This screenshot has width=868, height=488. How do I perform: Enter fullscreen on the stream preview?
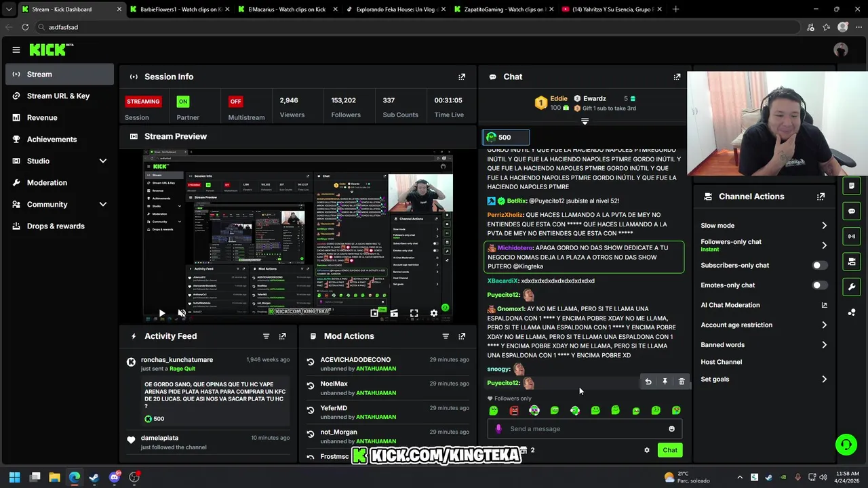(414, 313)
